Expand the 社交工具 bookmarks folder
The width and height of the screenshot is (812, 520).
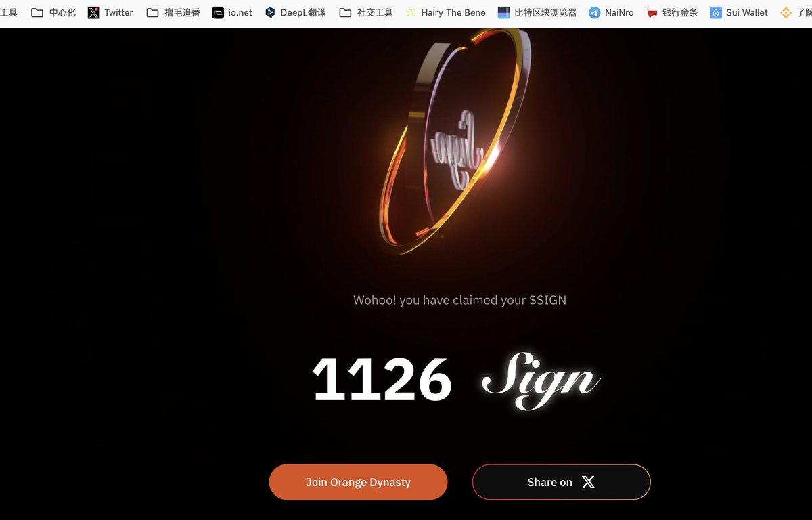pos(366,12)
